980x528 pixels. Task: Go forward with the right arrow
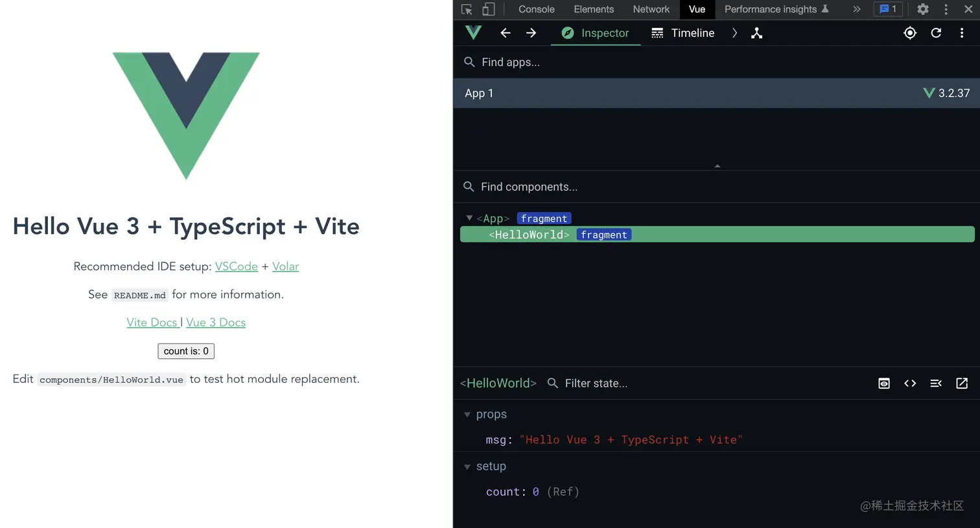(531, 33)
